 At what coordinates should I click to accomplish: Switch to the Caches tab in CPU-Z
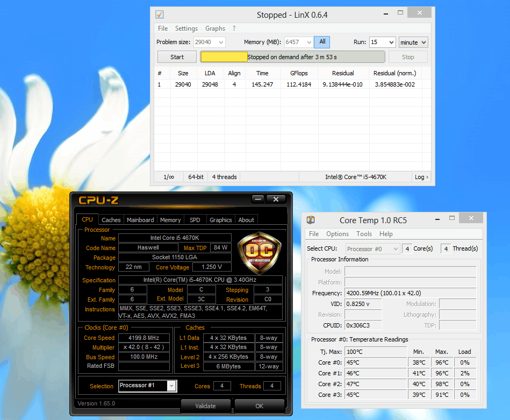click(111, 220)
